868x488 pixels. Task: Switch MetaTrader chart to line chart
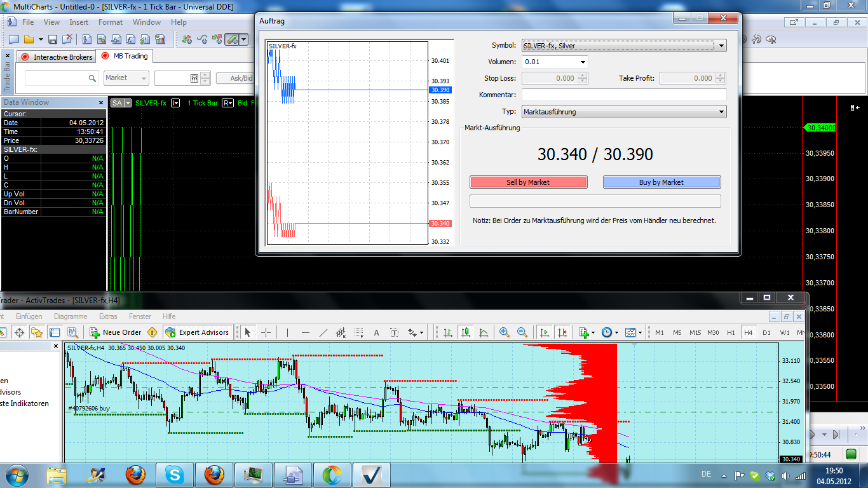tap(484, 332)
